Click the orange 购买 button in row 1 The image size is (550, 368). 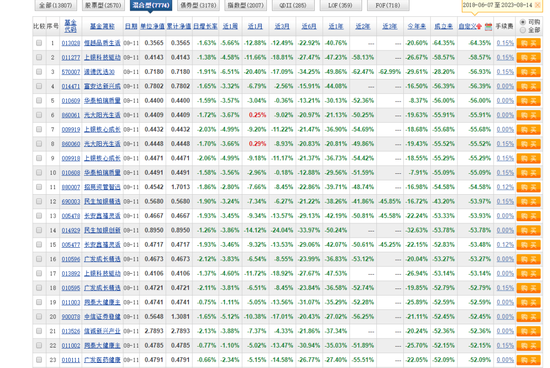(528, 43)
